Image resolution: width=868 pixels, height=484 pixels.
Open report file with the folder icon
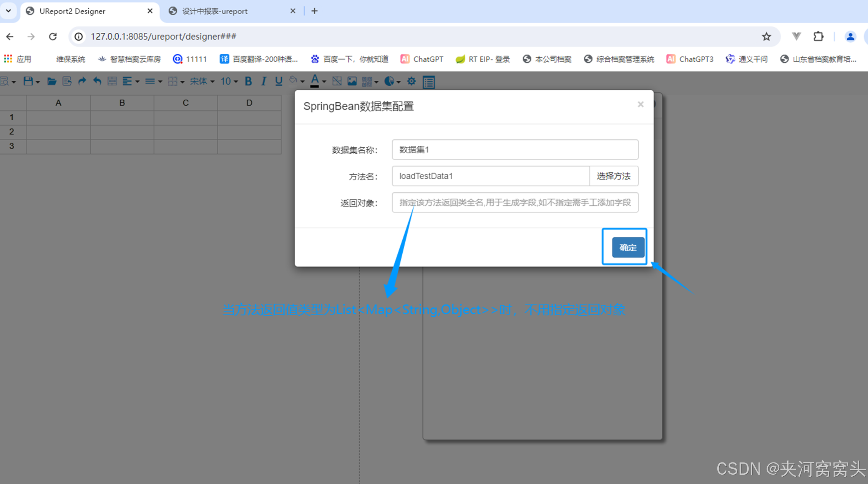[51, 81]
